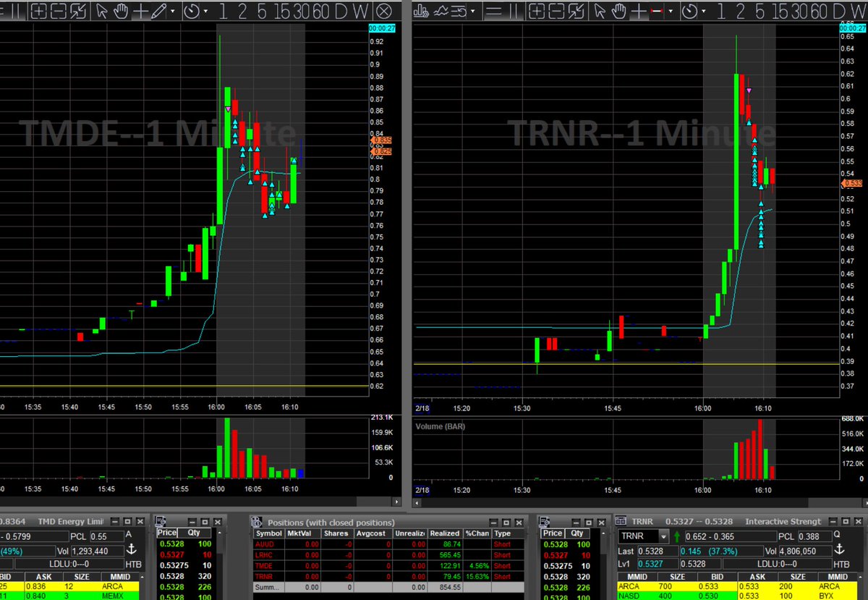This screenshot has height=600, width=868.
Task: Open the TRNR symbol dropdown in the Level 2 window
Action: tap(663, 536)
